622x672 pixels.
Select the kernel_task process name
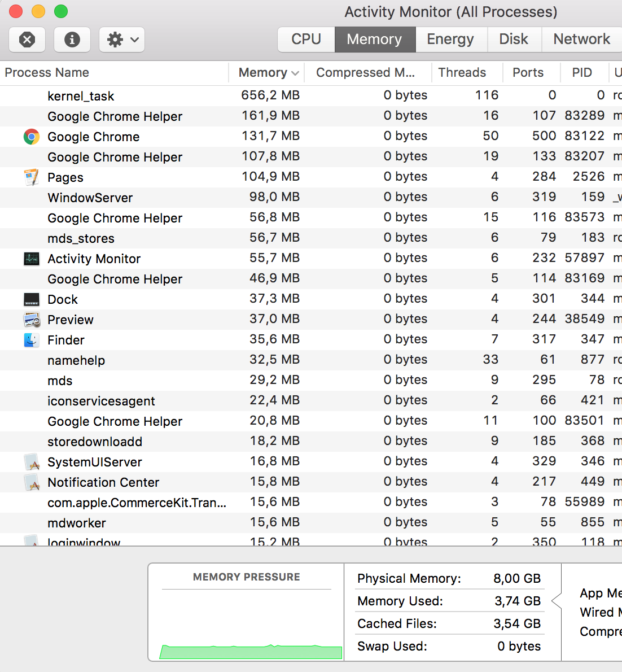click(x=81, y=96)
